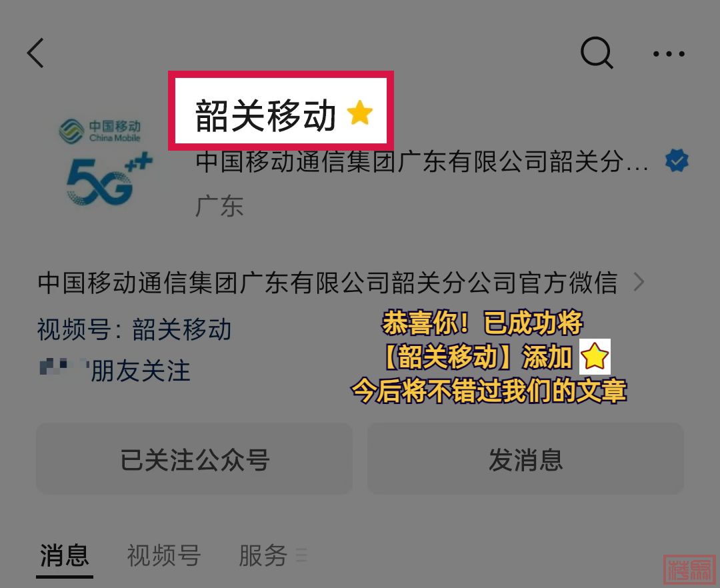Screen dimensions: 720x588
Task: Open the 视频号: 韶关移动 link
Action: pyautogui.click(x=134, y=329)
